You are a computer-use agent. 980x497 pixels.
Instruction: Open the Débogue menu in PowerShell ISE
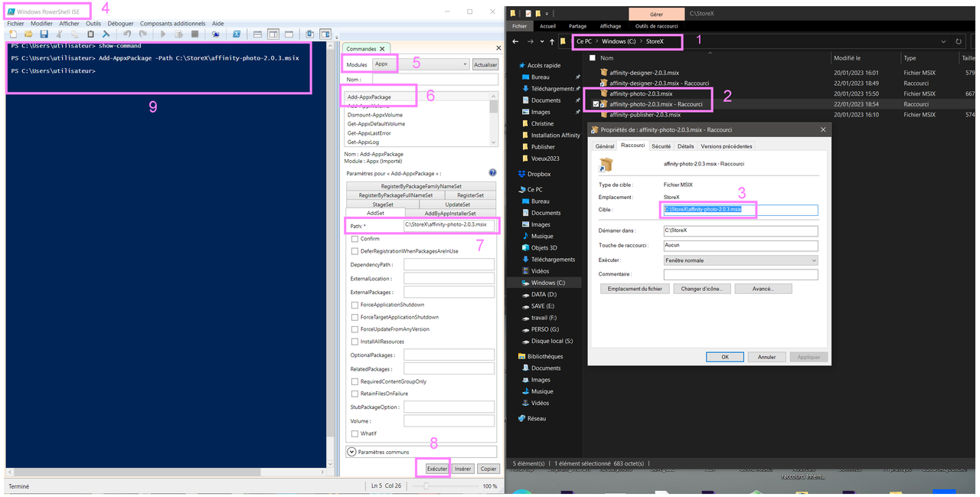(x=120, y=24)
